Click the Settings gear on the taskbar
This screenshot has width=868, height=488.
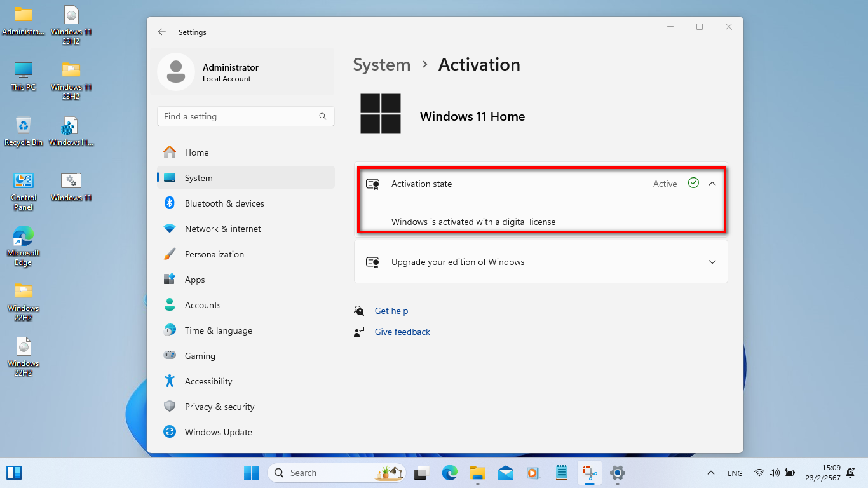click(618, 473)
